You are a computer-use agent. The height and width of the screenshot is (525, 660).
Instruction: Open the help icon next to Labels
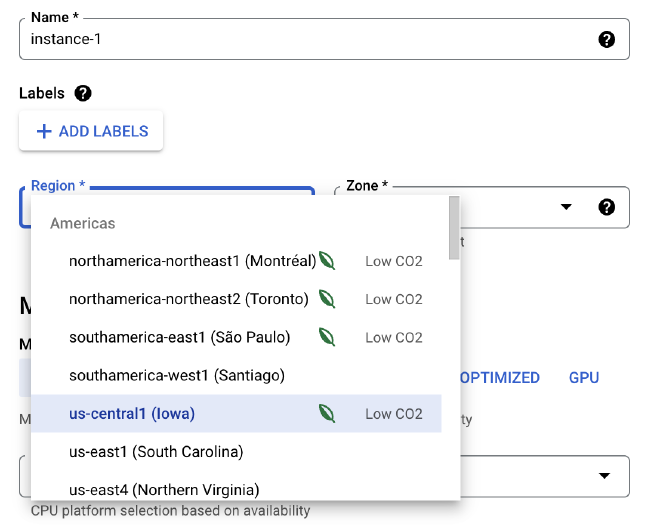83,93
